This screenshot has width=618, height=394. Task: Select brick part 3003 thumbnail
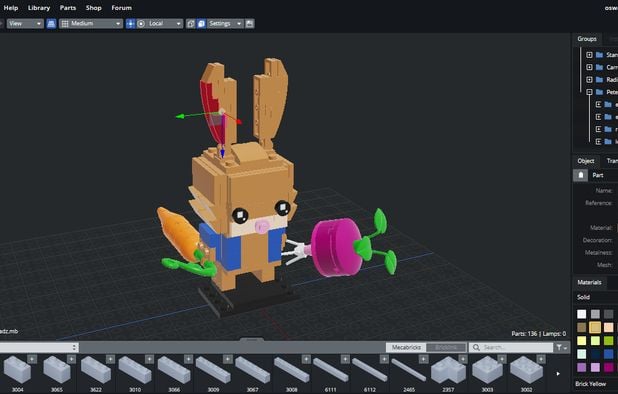(487, 369)
